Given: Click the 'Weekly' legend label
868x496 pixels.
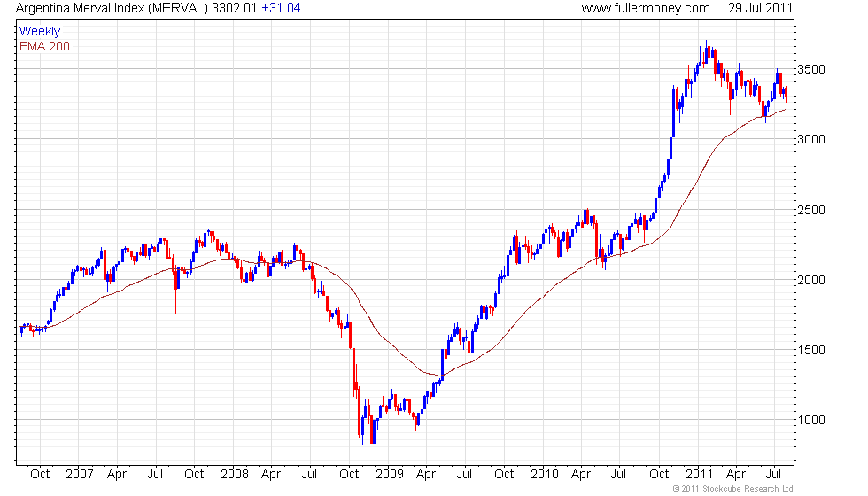Looking at the screenshot, I should pos(40,32).
